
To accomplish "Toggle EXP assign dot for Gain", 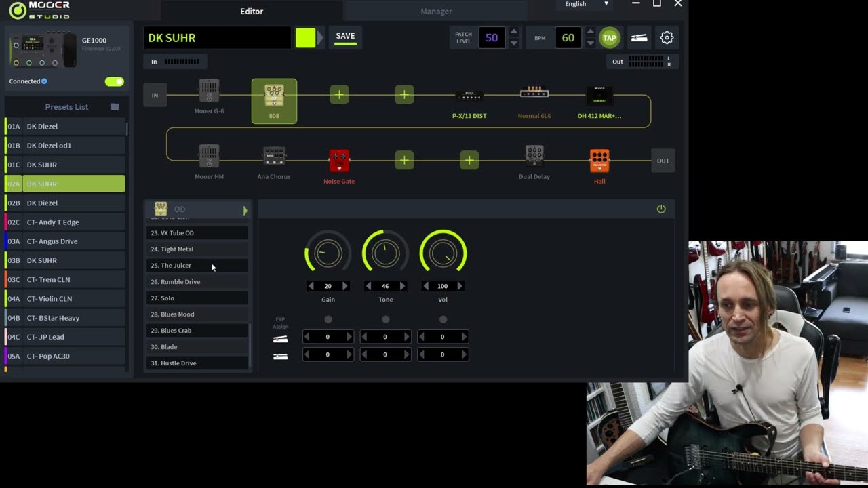I will pos(328,319).
